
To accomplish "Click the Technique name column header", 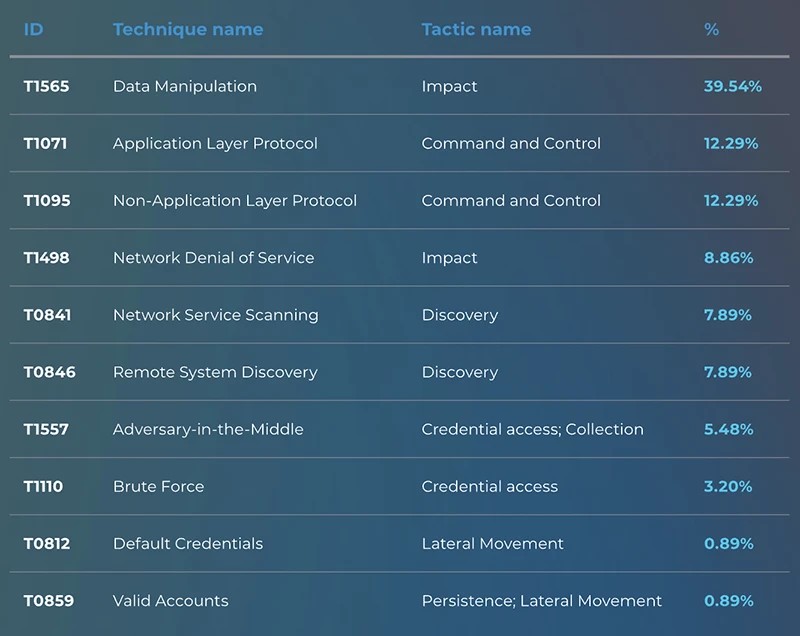I will [x=188, y=29].
